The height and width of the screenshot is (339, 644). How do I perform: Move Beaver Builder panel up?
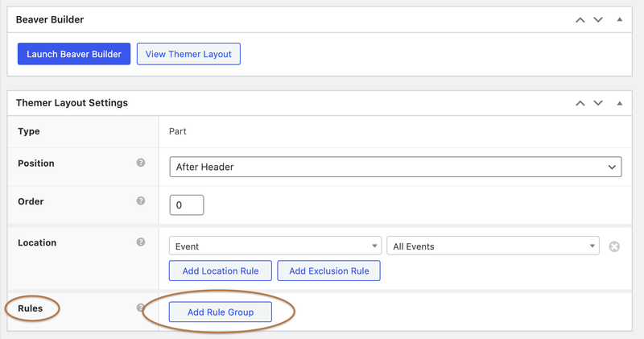click(580, 19)
